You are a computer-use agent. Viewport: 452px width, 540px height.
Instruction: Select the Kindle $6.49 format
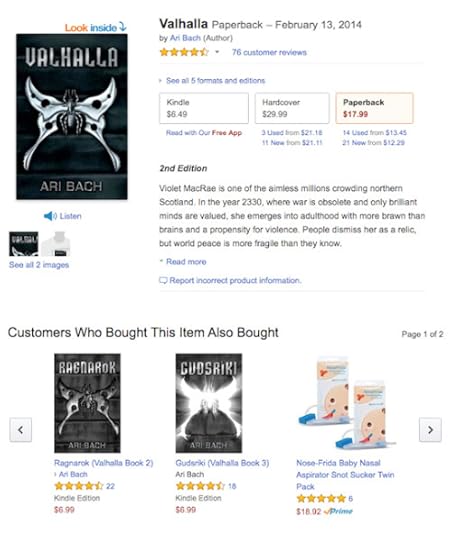click(x=204, y=108)
